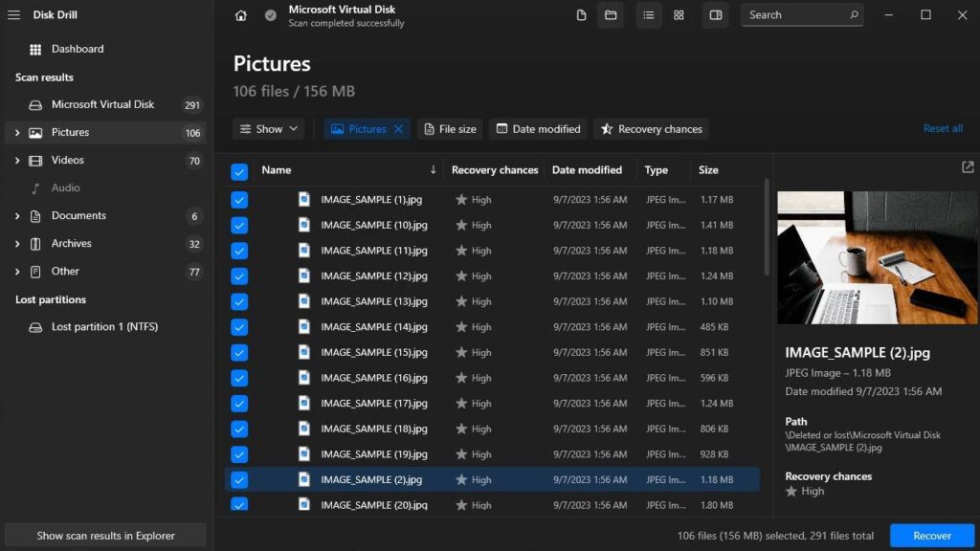The height and width of the screenshot is (551, 980).
Task: Expand the Documents category
Action: 17,215
